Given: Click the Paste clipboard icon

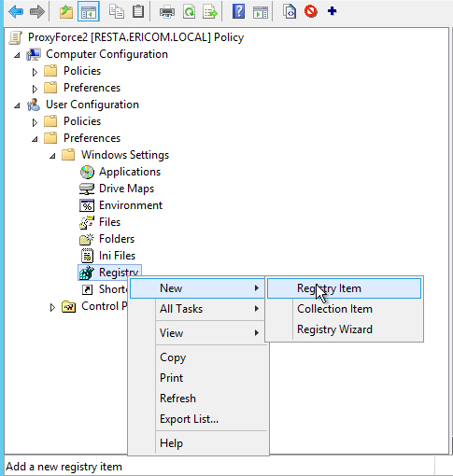Looking at the screenshot, I should pyautogui.click(x=138, y=12).
